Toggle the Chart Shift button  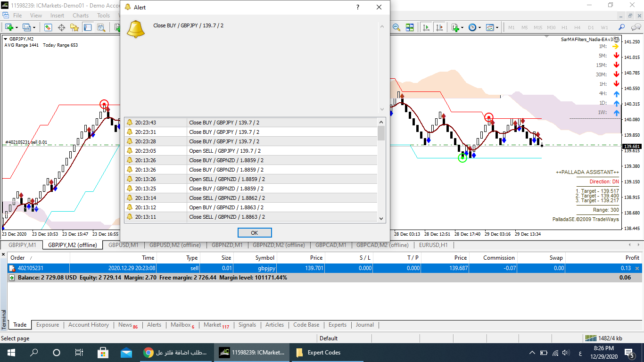[439, 27]
